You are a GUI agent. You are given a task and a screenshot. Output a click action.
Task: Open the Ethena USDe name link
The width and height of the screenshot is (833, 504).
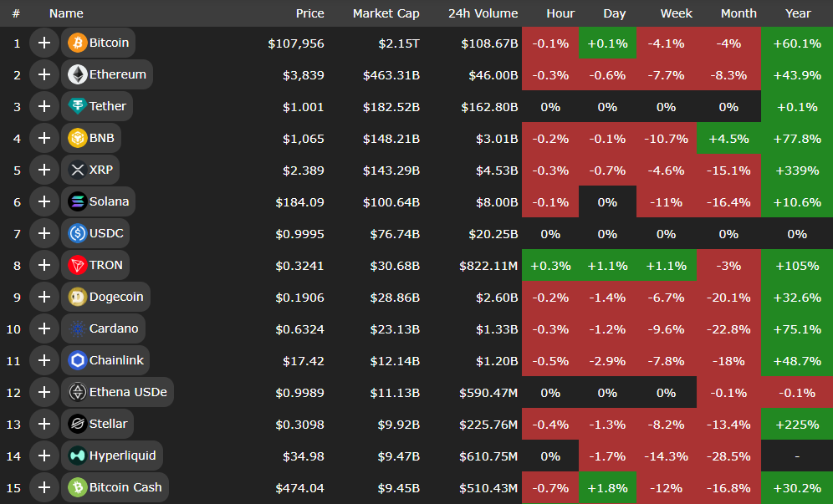click(128, 392)
